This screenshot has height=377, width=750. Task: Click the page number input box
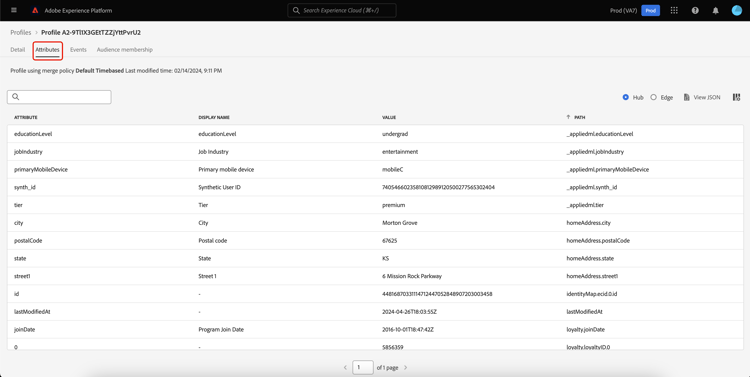click(x=363, y=367)
